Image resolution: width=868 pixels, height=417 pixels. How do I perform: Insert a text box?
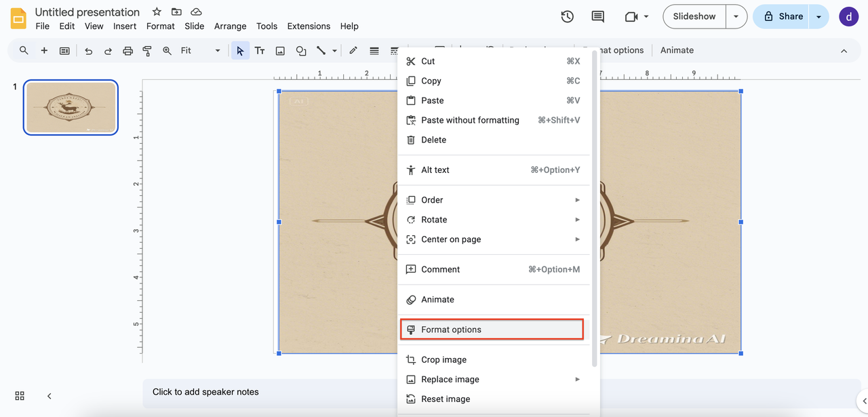point(260,50)
